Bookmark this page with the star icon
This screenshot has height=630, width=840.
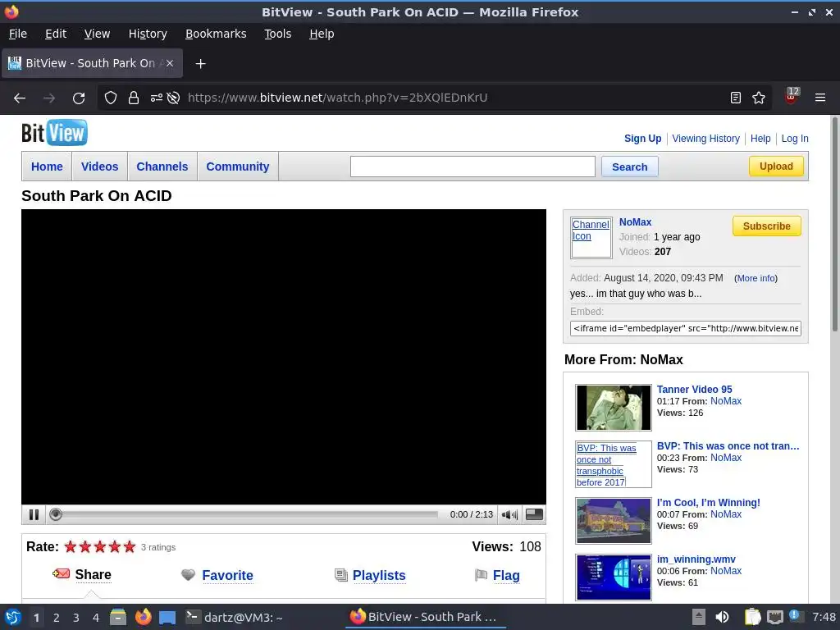pyautogui.click(x=759, y=98)
